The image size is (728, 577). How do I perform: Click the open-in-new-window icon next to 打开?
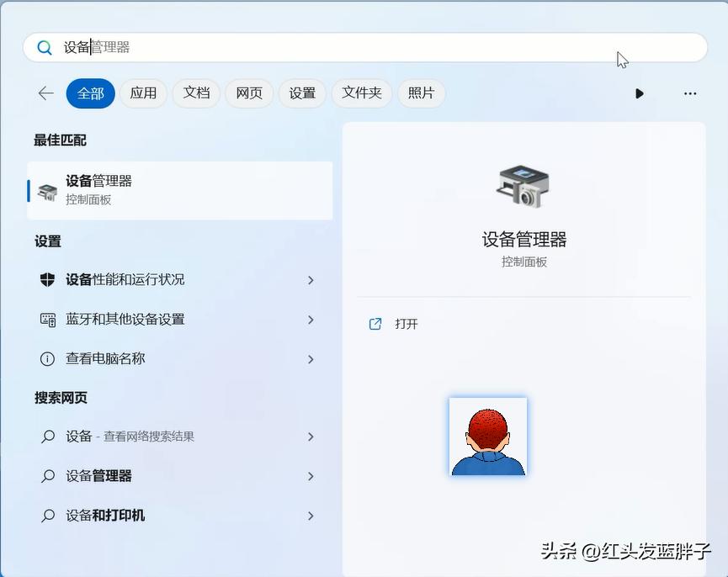(x=375, y=323)
